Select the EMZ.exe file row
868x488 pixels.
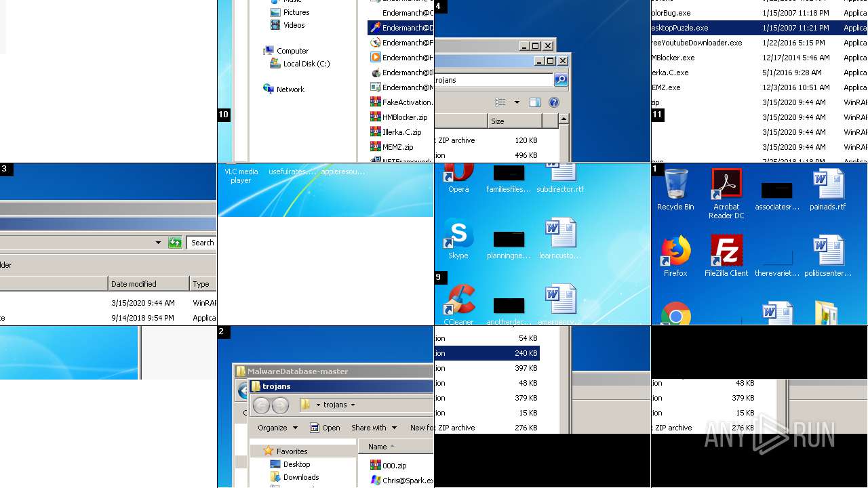[x=759, y=87]
